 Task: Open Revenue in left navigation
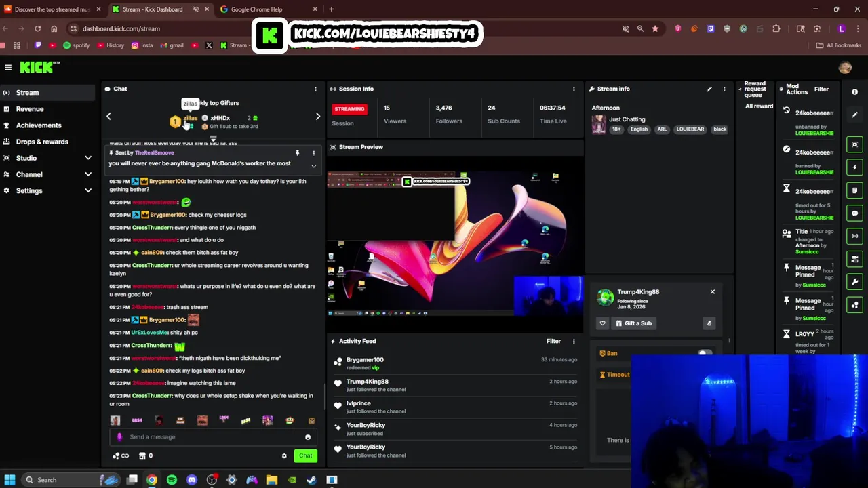coord(47,109)
